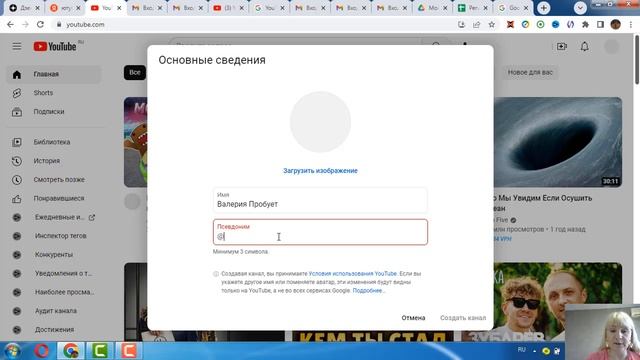The height and width of the screenshot is (360, 640).
Task: Open the account avatar menu
Action: point(611,47)
